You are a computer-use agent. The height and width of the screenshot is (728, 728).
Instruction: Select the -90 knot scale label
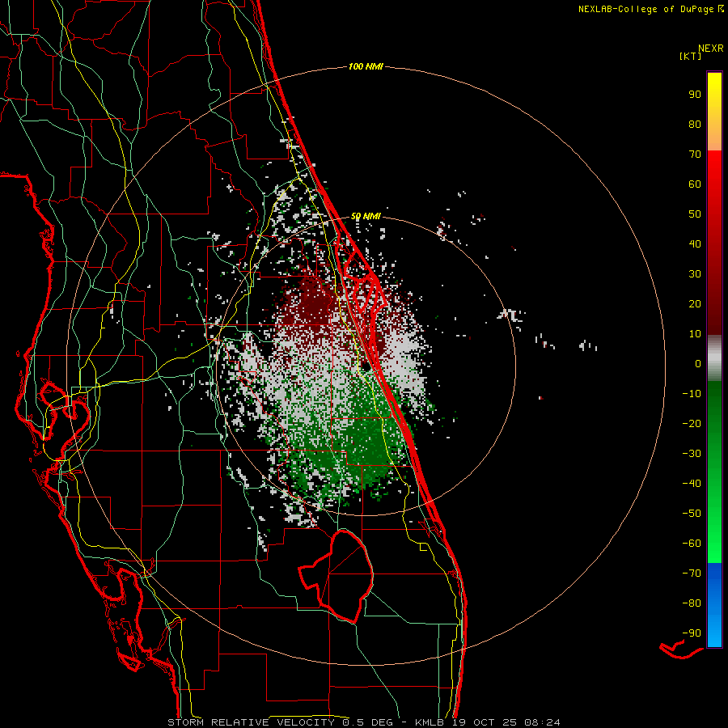(x=692, y=633)
